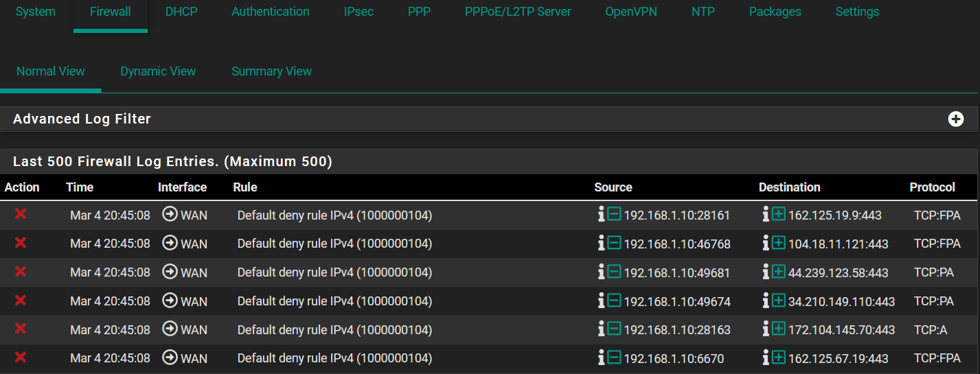
Task: Click minus block icon for source 192.168.1.10:28163
Action: pyautogui.click(x=614, y=329)
